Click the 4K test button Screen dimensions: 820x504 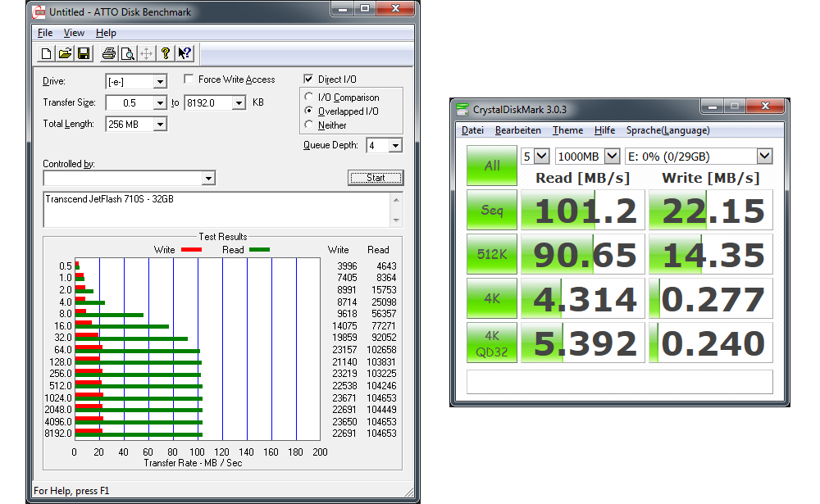point(491,298)
